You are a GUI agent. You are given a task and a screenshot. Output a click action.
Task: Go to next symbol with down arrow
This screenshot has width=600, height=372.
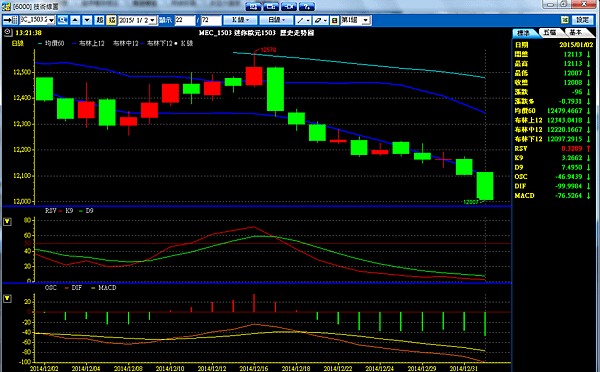coord(87,20)
